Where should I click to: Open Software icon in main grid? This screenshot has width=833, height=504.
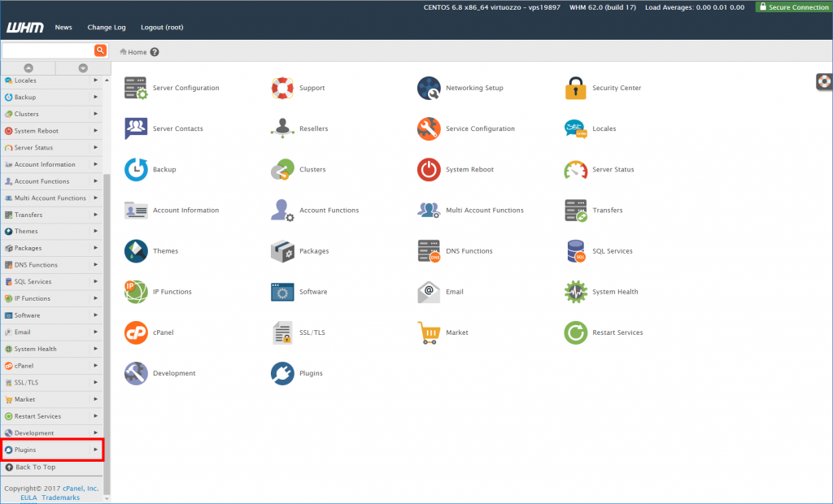pos(282,292)
